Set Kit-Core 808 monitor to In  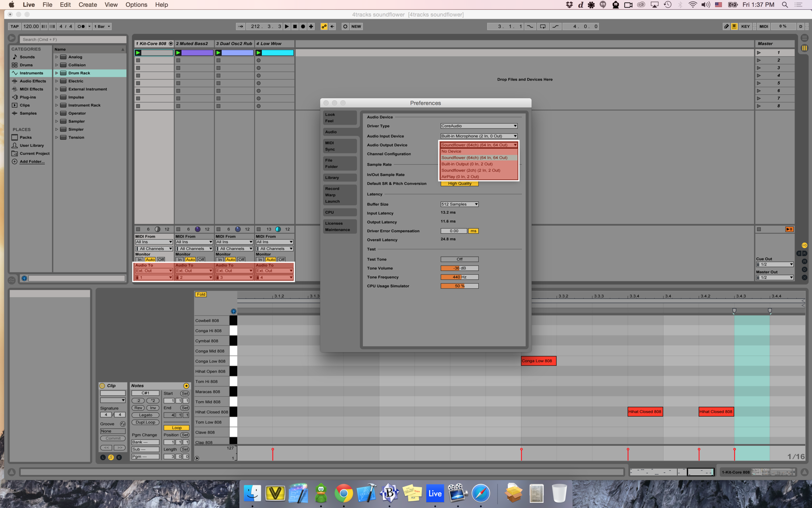(x=140, y=259)
